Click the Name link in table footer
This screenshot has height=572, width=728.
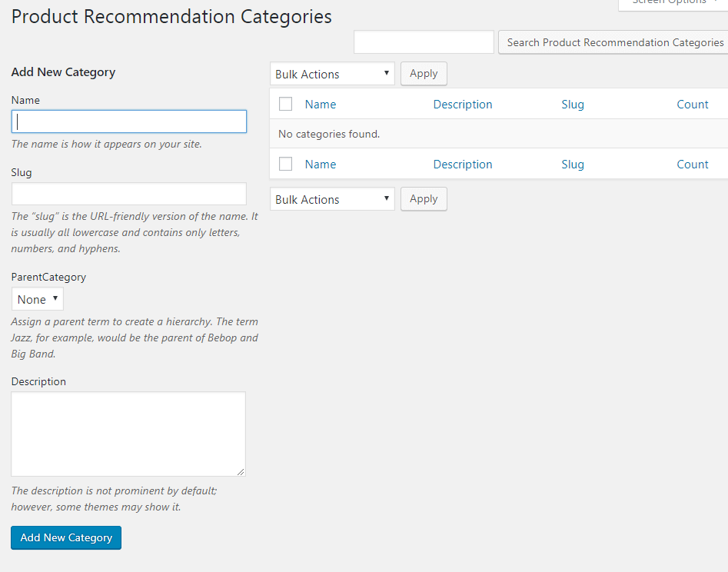click(321, 165)
